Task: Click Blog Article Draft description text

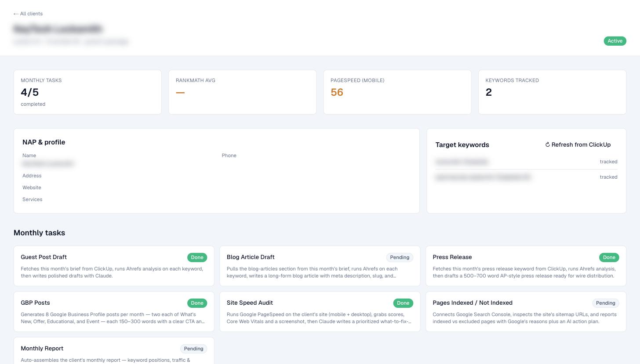Action: pyautogui.click(x=312, y=272)
